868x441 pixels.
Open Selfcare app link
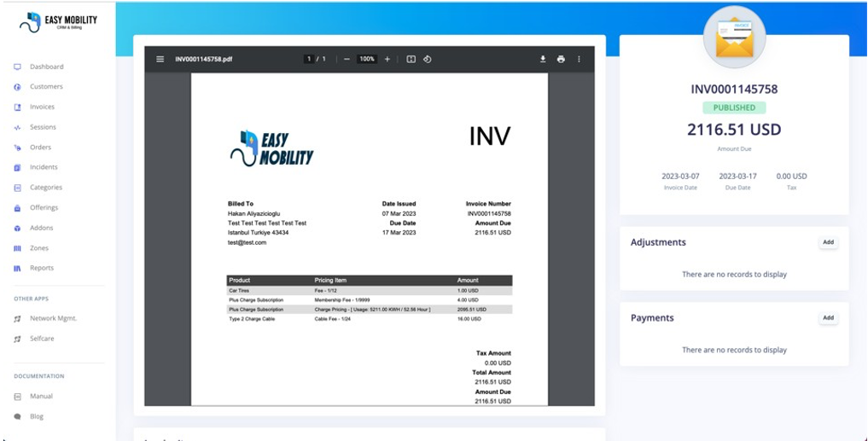click(42, 338)
